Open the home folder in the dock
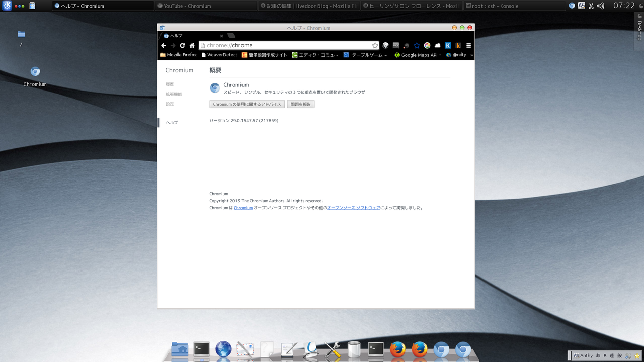Screen dimensions: 644x362 coord(180,349)
